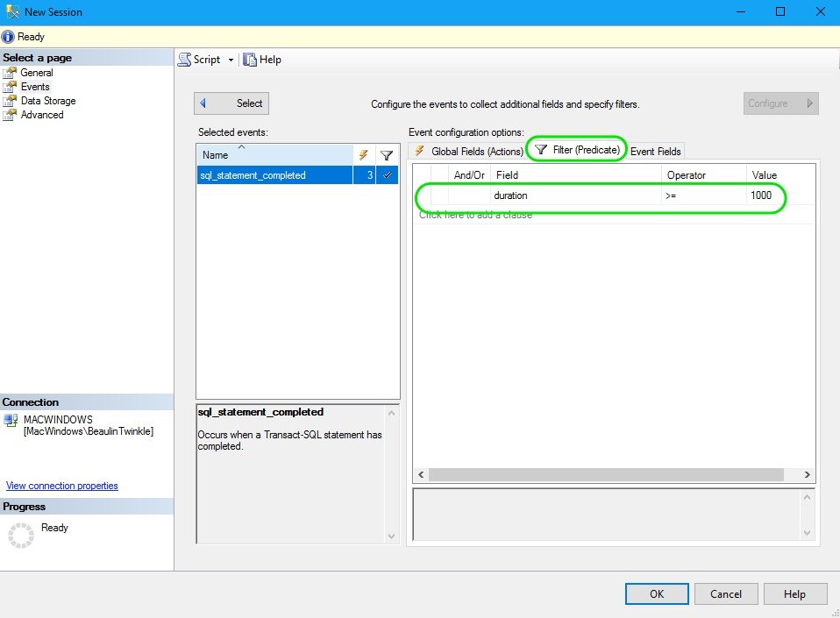The height and width of the screenshot is (618, 840).
Task: Click the Data Storage page icon
Action: (x=10, y=100)
